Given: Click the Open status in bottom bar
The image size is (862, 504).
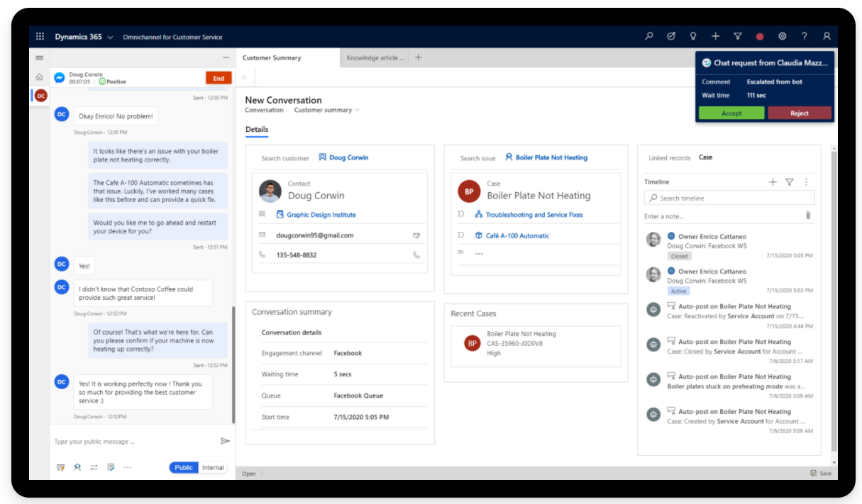Looking at the screenshot, I should pos(249,474).
